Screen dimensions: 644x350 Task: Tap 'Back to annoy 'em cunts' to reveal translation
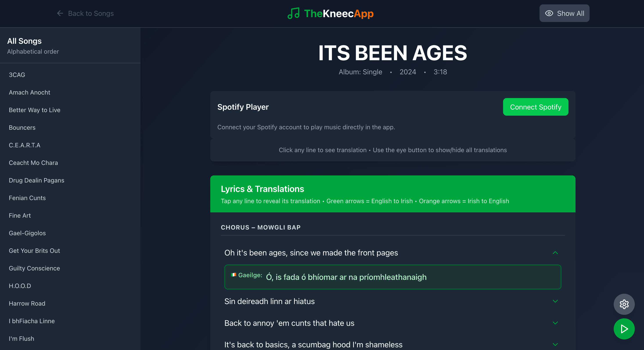289,323
